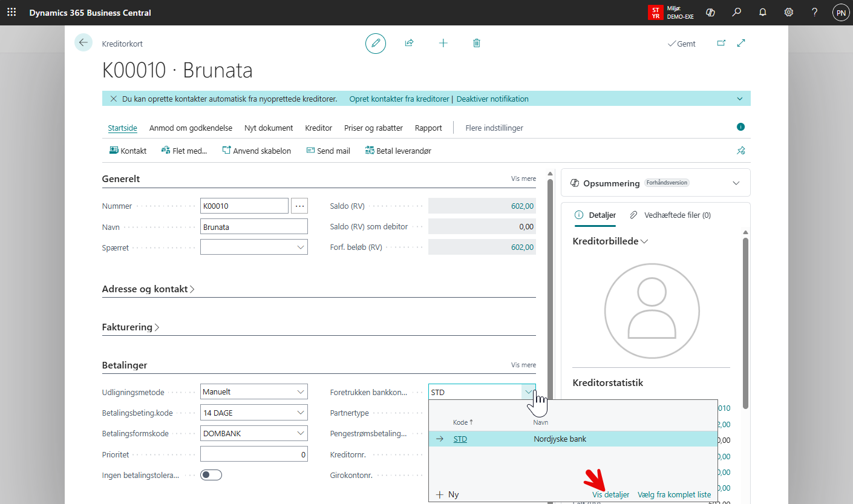Expand the Adresse og kontakt section
Image resolution: width=853 pixels, height=504 pixels.
(148, 289)
